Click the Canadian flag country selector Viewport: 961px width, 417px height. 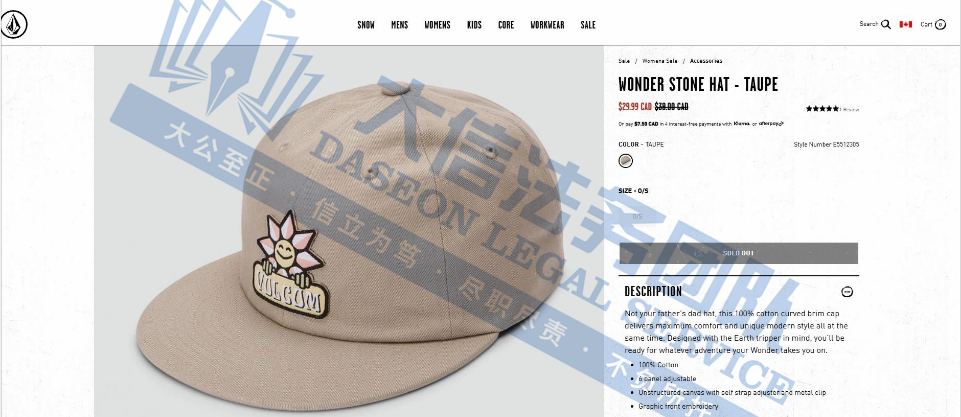click(905, 25)
